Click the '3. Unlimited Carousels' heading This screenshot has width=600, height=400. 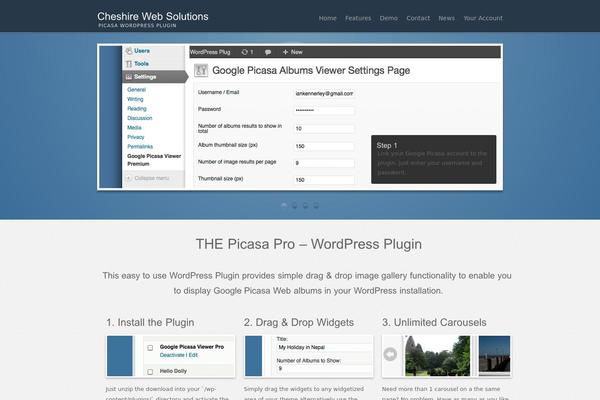[x=434, y=323]
